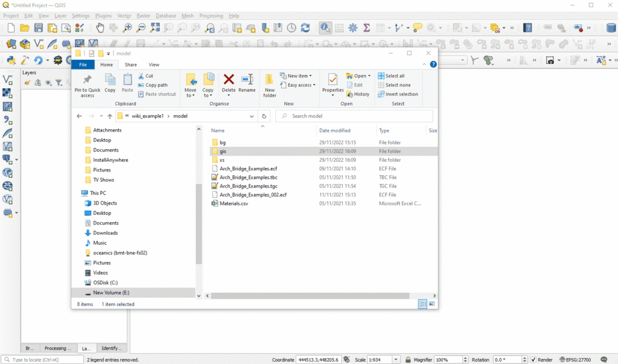Click Select all in the ribbon
Screen dimensions: 618x364
(395, 76)
